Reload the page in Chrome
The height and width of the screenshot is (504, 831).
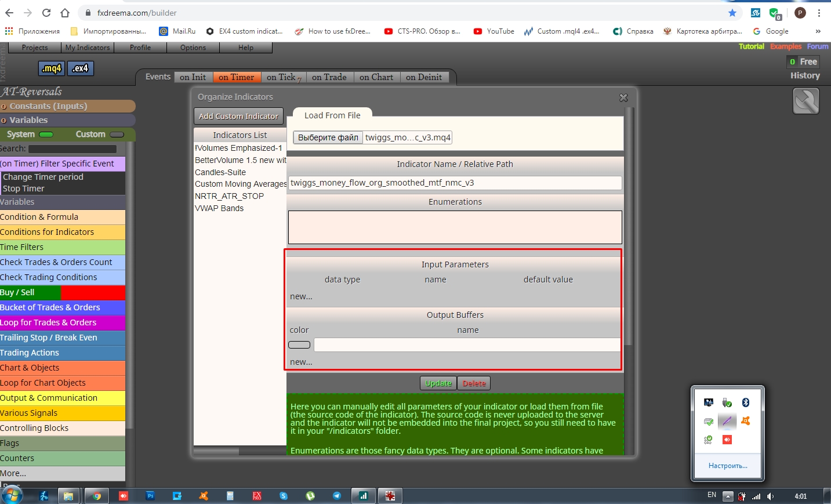pos(46,13)
